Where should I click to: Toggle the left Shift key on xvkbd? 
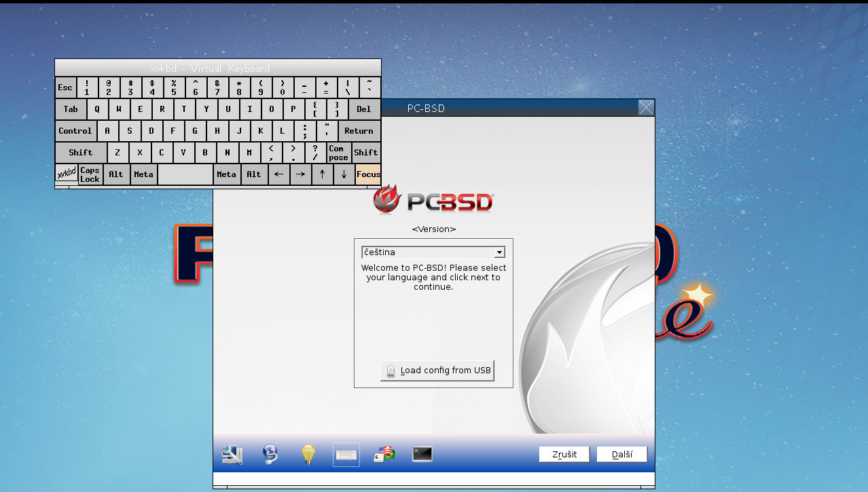point(80,152)
